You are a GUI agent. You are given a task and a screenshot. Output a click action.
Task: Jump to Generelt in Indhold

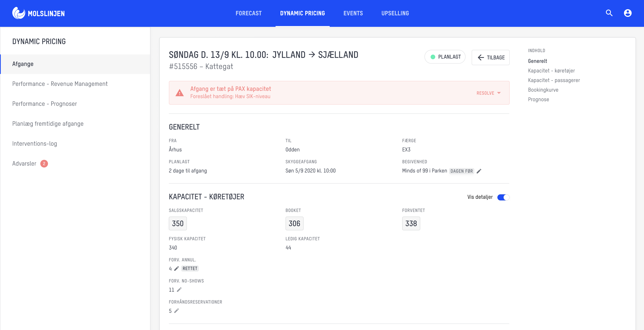(537, 61)
